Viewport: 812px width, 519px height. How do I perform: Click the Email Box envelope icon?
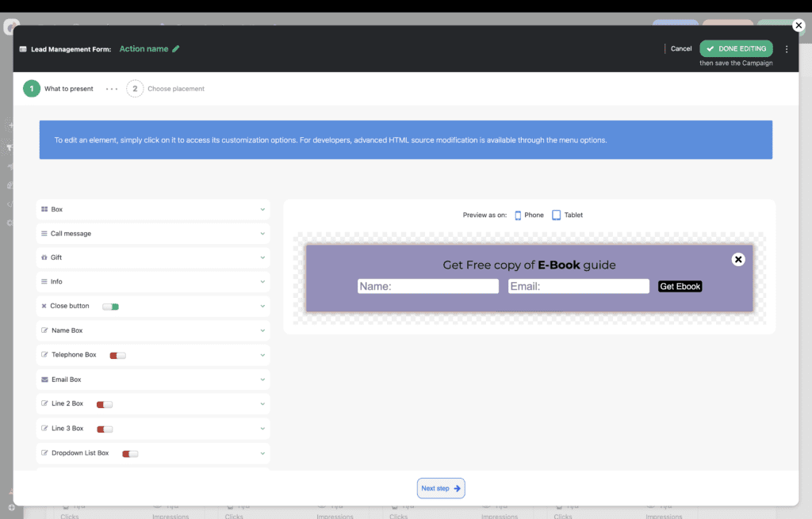(44, 380)
